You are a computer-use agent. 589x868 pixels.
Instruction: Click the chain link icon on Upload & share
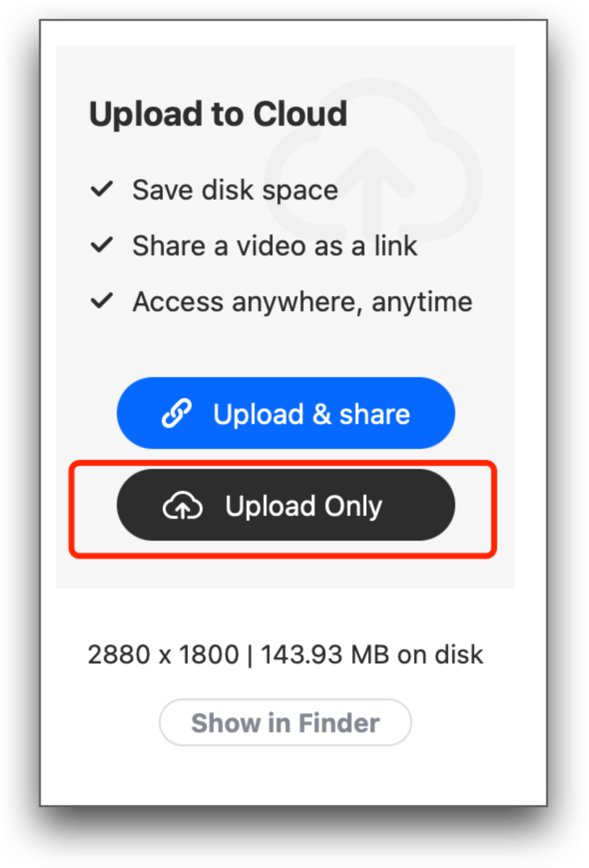(177, 413)
